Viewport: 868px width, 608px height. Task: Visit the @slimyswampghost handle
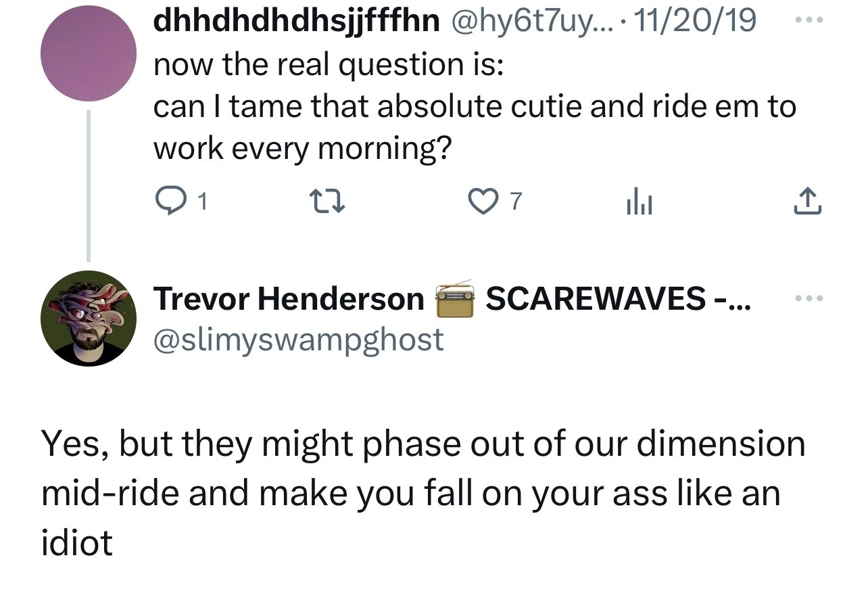pyautogui.click(x=299, y=338)
